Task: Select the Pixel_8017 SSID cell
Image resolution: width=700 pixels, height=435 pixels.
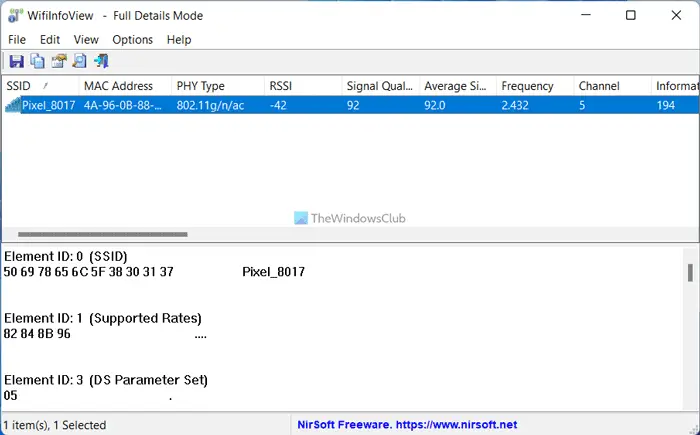Action: [x=49, y=105]
